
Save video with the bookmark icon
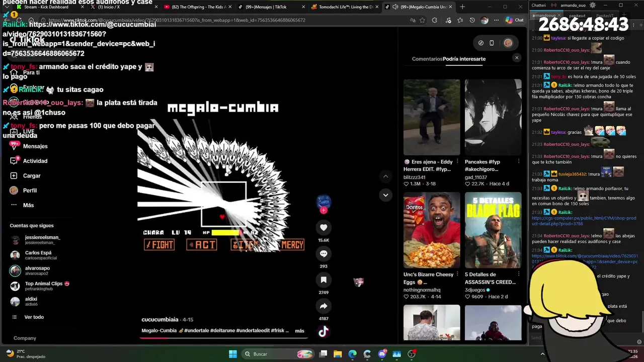pyautogui.click(x=324, y=280)
